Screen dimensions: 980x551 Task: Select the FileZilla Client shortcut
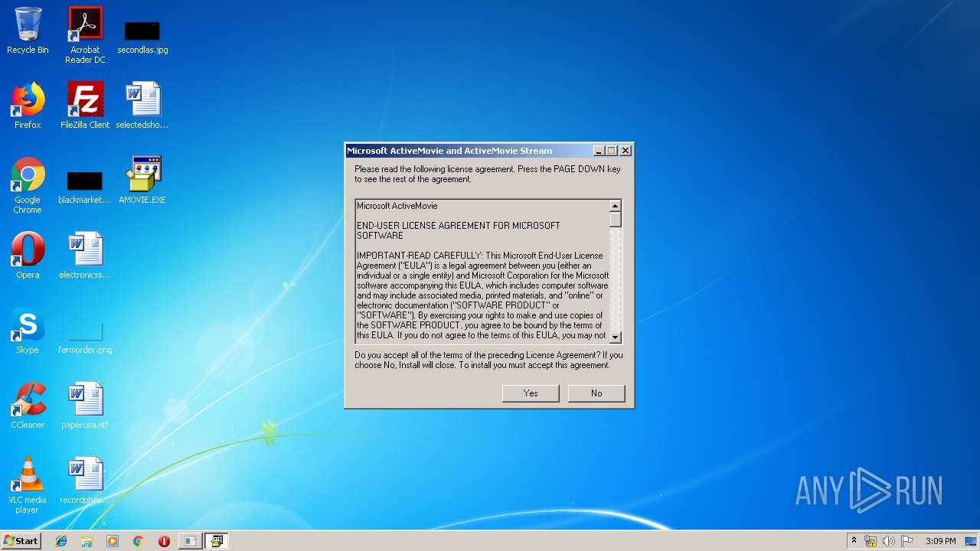85,106
